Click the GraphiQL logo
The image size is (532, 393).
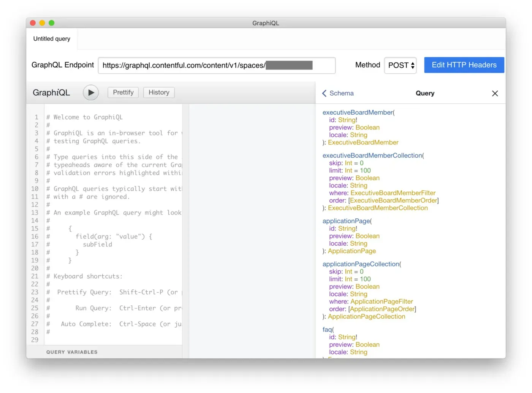[51, 92]
